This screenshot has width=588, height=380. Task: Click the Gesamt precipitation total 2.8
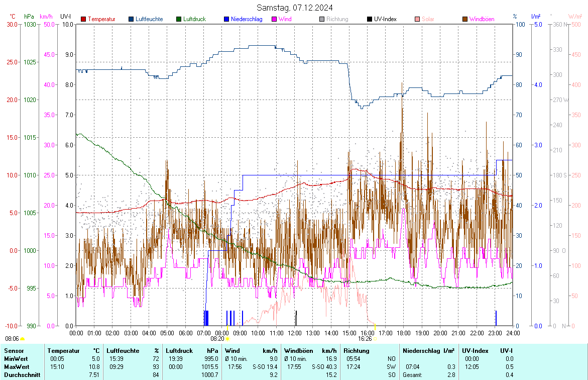[451, 374]
